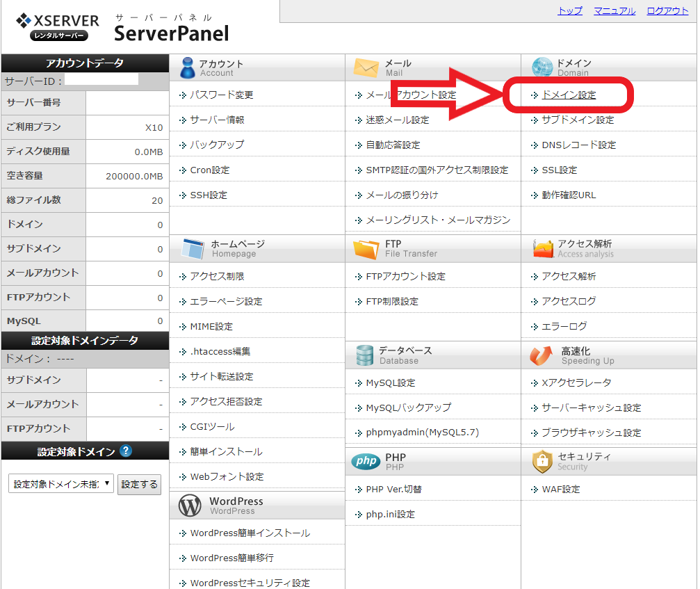Open サーバー情報
The image size is (700, 589).
[217, 120]
